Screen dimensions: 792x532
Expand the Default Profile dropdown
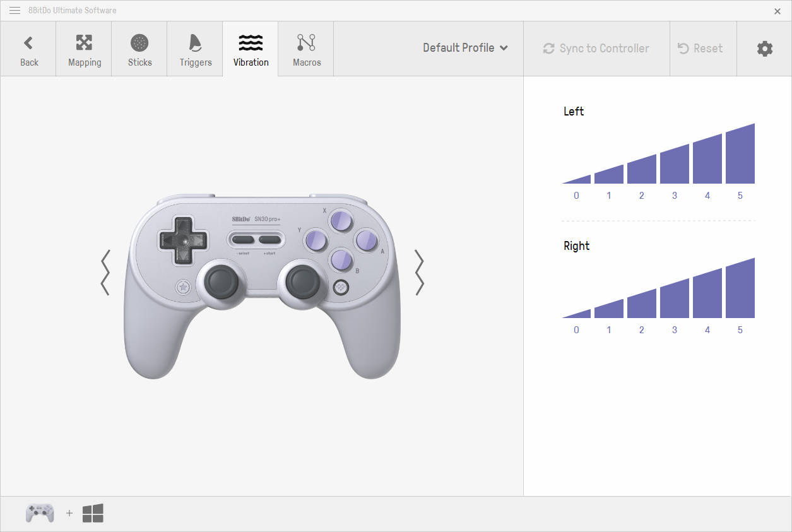pyautogui.click(x=465, y=48)
